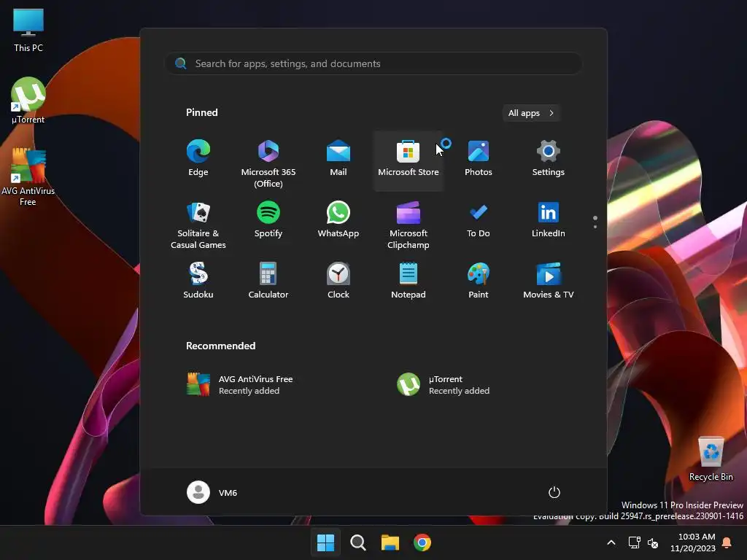747x560 pixels.
Task: Open File Explorer from taskbar
Action: point(390,542)
